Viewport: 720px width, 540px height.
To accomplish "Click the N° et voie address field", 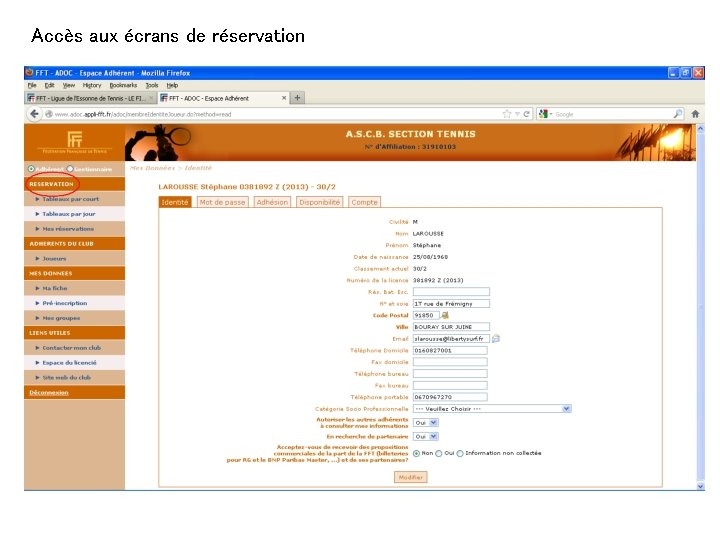I will 451,304.
